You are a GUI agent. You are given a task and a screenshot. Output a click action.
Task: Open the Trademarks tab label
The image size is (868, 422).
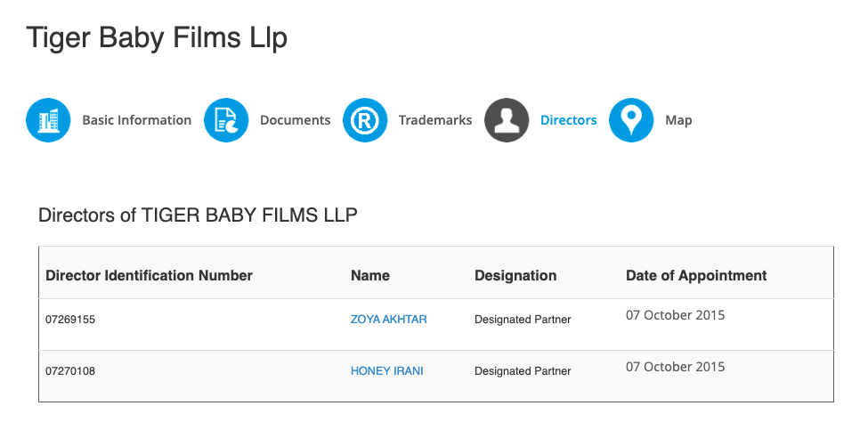(x=435, y=120)
